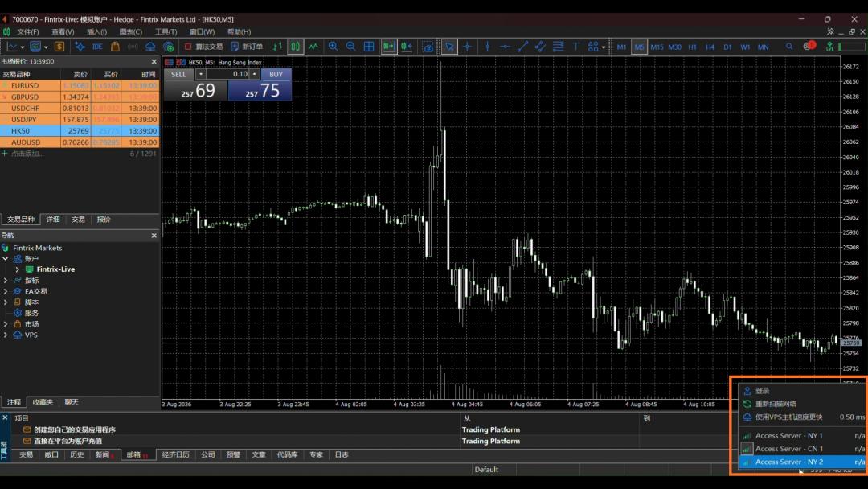
Task: Close the market watch panel
Action: pyautogui.click(x=154, y=61)
